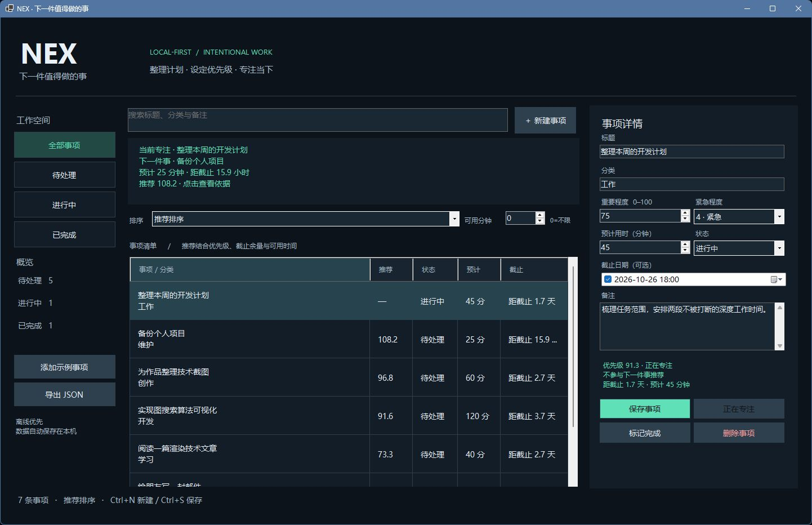Click 添加示例事项 button
The image size is (812, 525).
tap(65, 367)
